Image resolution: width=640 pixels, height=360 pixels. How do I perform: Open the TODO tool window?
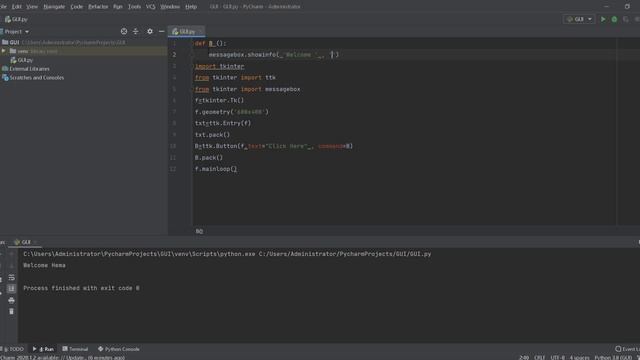[13, 349]
